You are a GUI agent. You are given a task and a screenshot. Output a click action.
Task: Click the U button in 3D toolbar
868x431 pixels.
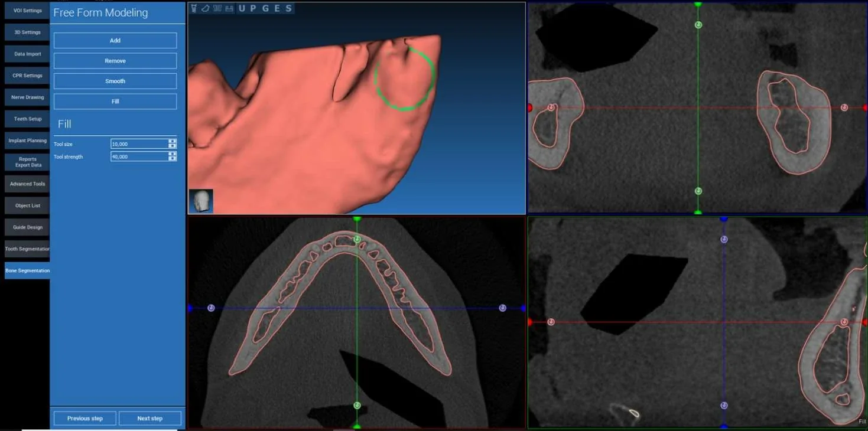(242, 8)
